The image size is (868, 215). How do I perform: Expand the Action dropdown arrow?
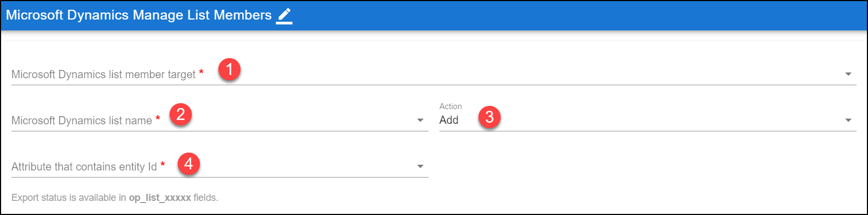pyautogui.click(x=848, y=121)
